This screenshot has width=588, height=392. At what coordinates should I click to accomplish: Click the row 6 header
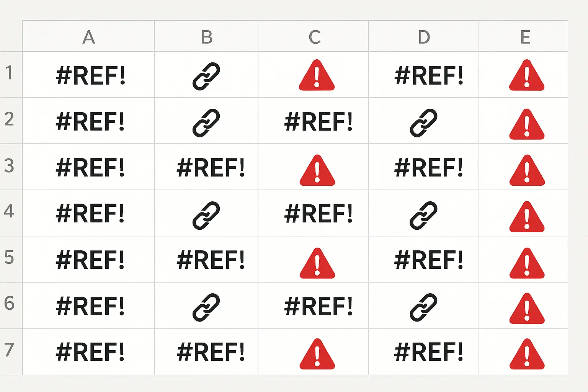click(9, 304)
